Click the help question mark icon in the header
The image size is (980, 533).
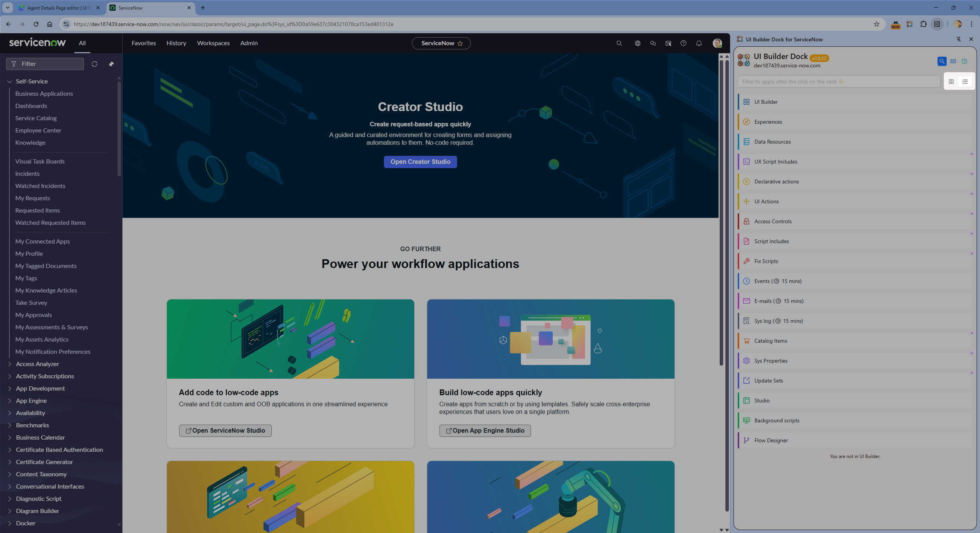683,43
